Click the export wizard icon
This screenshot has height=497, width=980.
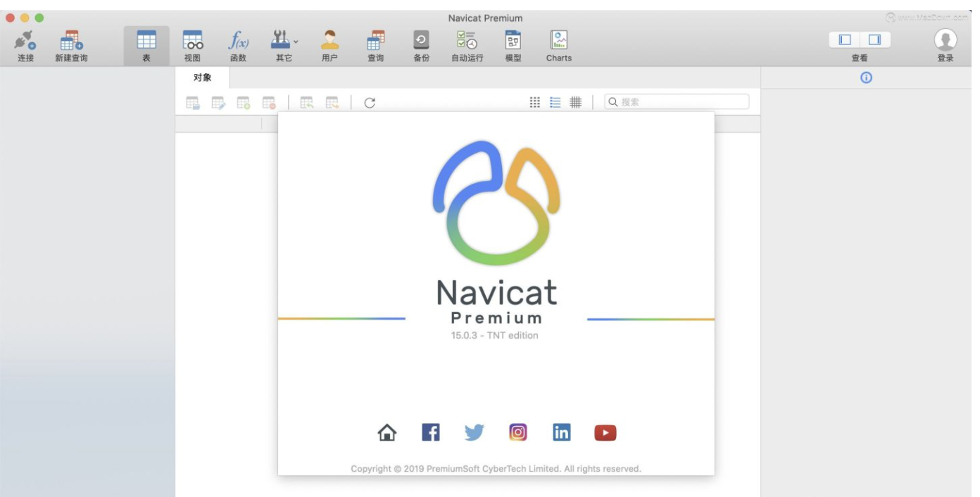(x=332, y=103)
